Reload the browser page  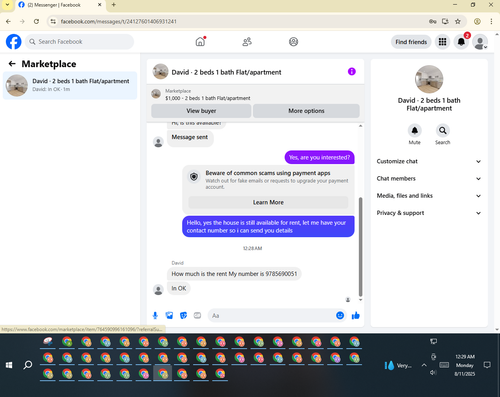(36, 21)
